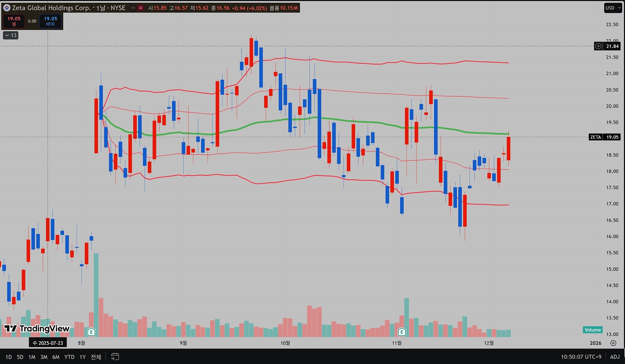Screen dimensions: 625x364
Task: Expand the collapsed 13 indicators list
Action: pos(11,35)
